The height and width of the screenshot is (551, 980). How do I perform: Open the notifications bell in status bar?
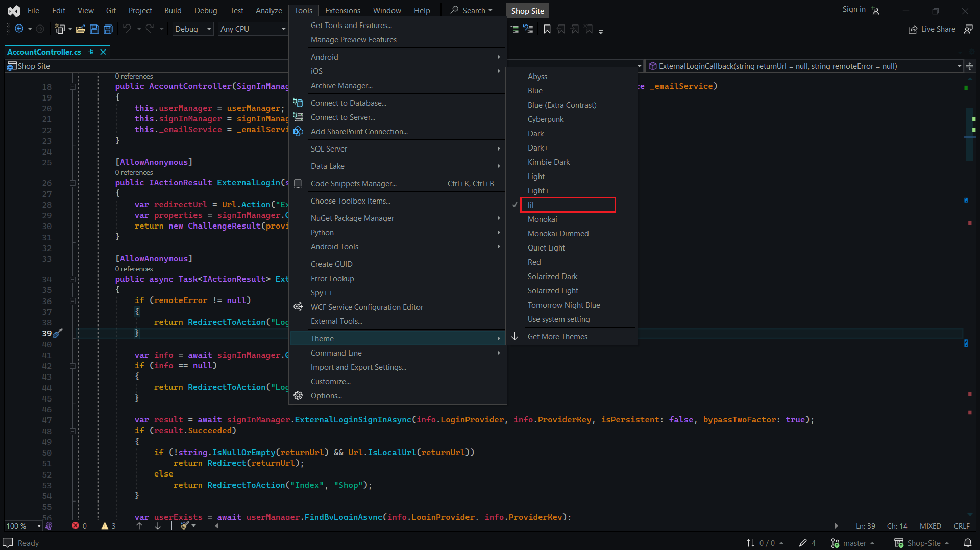[967, 543]
